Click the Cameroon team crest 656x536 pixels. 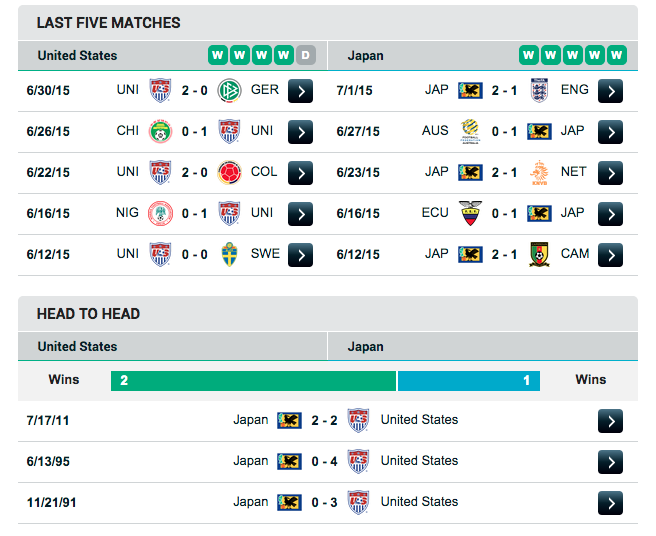(539, 254)
